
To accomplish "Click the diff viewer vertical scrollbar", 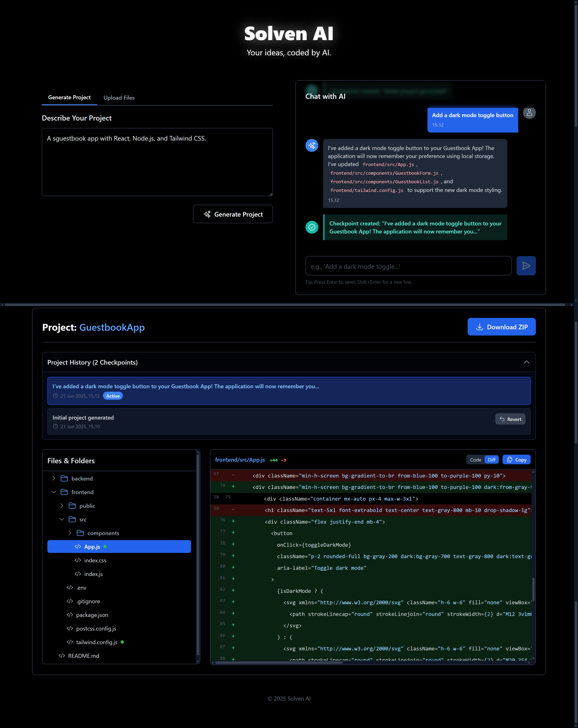I will pyautogui.click(x=533, y=589).
